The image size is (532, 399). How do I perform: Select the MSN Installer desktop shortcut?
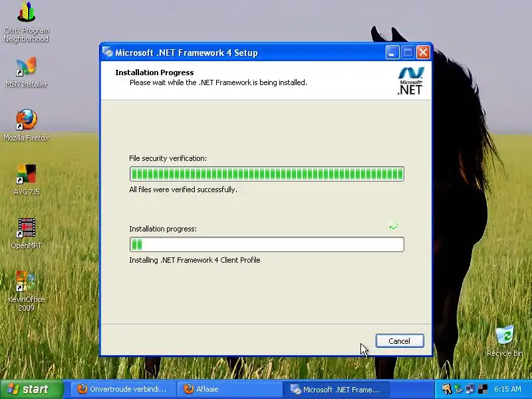(x=26, y=72)
